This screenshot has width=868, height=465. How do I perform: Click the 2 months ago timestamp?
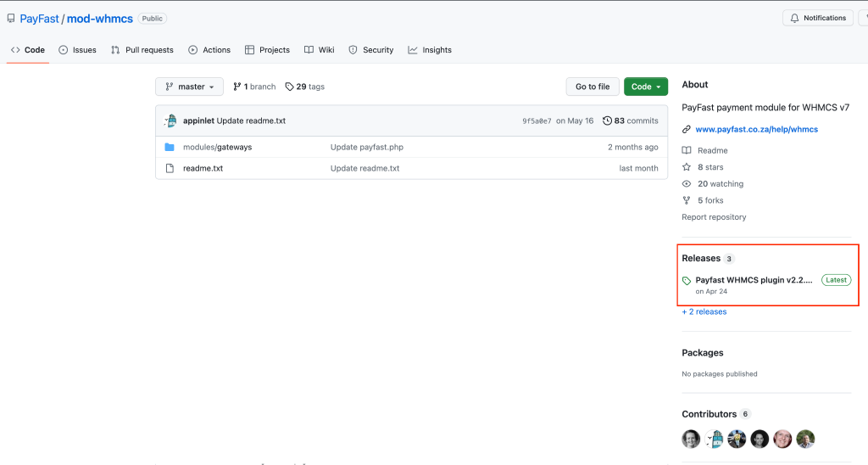[632, 148]
